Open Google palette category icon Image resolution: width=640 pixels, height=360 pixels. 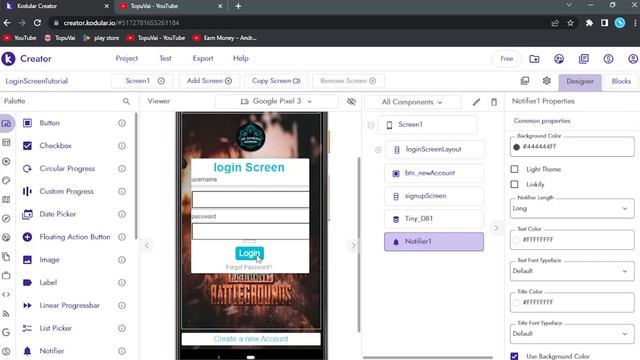point(6,332)
